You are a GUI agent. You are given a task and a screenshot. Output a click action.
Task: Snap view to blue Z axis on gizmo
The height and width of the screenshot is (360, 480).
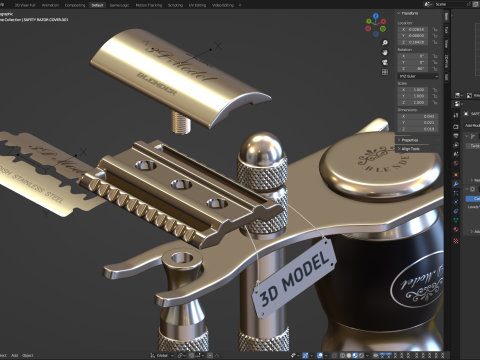click(x=376, y=15)
